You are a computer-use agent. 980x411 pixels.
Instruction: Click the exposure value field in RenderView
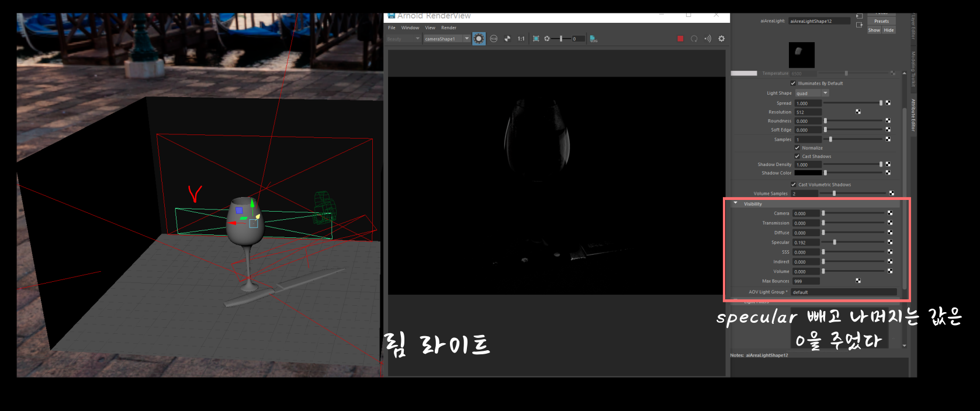pyautogui.click(x=578, y=39)
